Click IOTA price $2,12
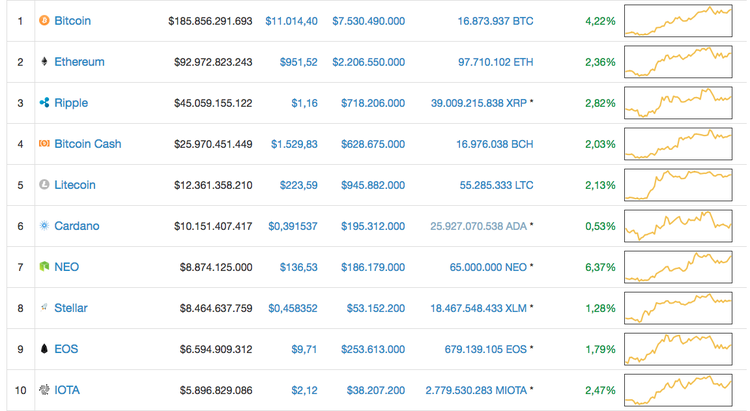This screenshot has width=750, height=411. [x=304, y=390]
